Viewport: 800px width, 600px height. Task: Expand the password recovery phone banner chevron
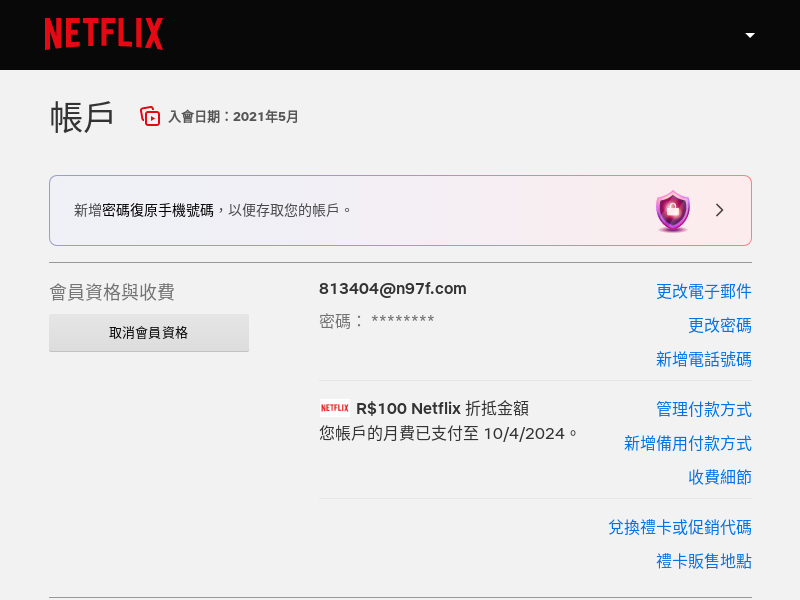click(719, 210)
